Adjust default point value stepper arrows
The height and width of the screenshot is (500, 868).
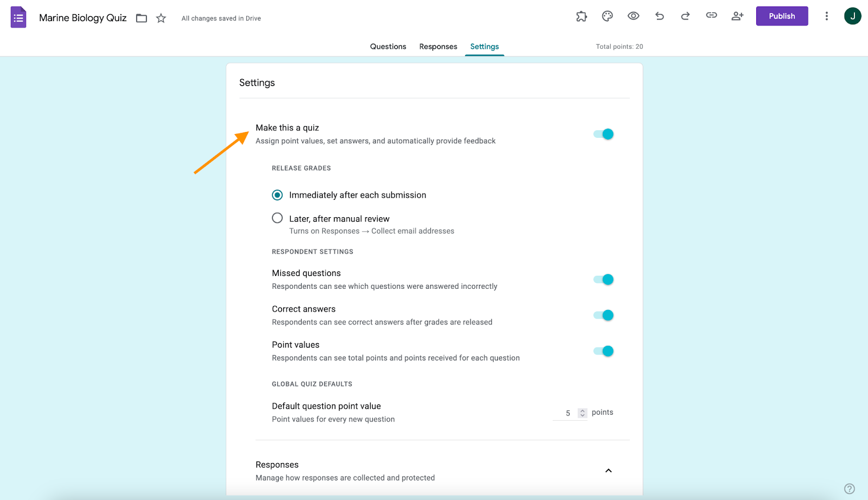tap(582, 413)
